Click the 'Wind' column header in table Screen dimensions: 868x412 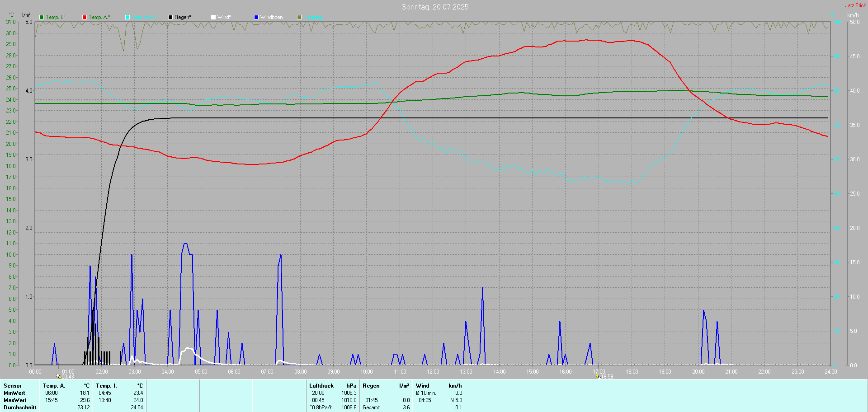[423, 386]
